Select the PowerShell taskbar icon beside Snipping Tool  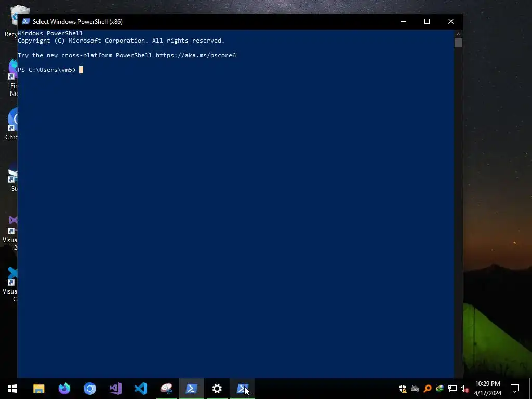point(192,389)
